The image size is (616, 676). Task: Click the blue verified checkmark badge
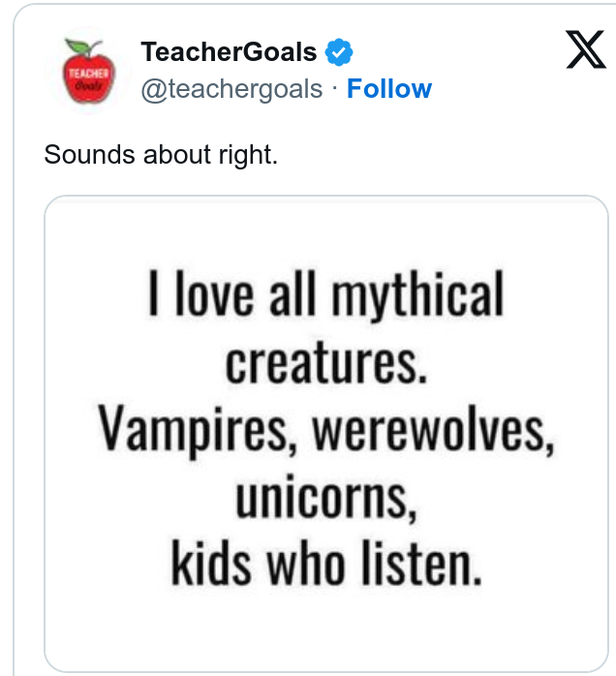point(339,50)
